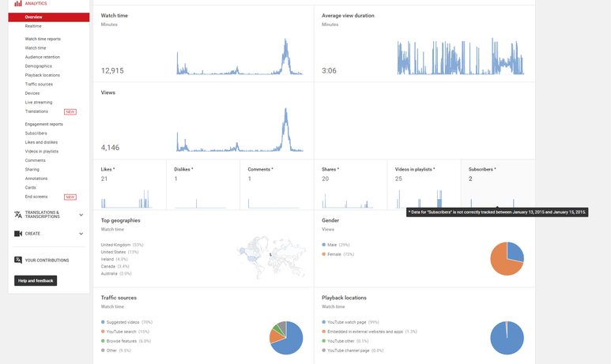Screen dimensions: 611x364
Task: Click the playback locations pie chart
Action: tap(507, 337)
